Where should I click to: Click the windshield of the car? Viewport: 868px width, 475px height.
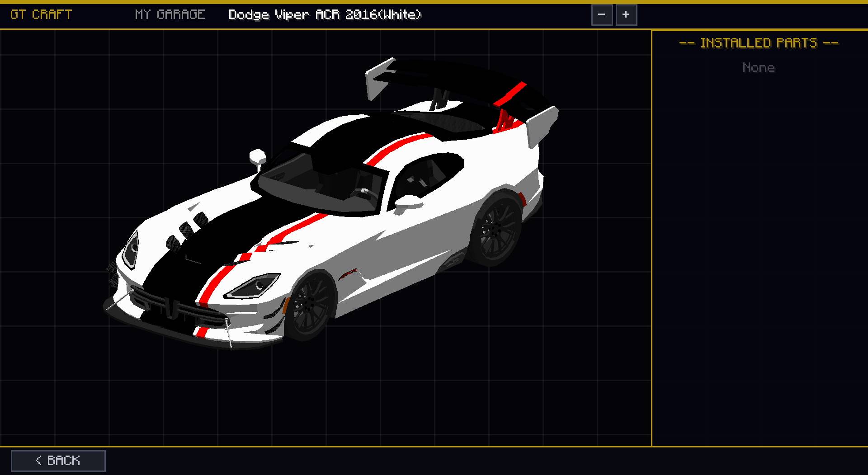(321, 181)
